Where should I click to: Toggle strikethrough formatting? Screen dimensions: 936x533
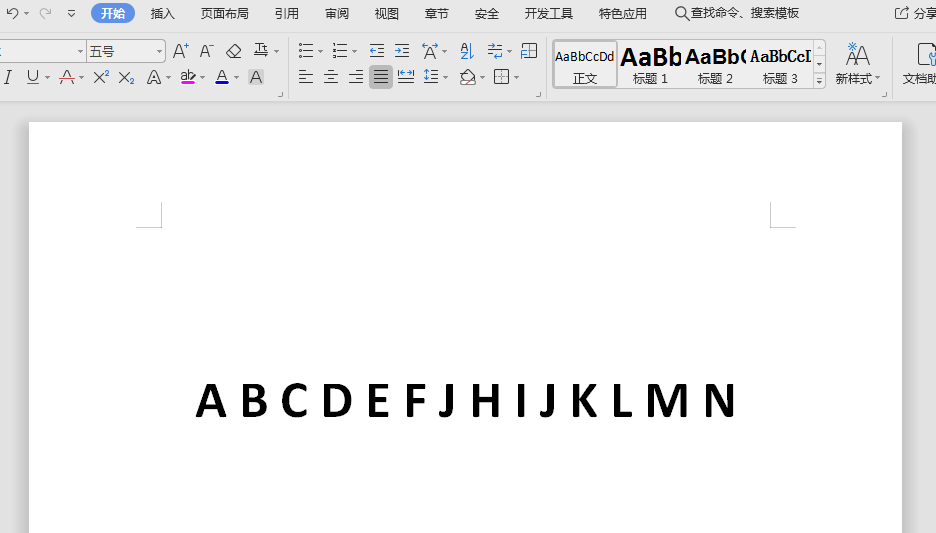click(67, 77)
